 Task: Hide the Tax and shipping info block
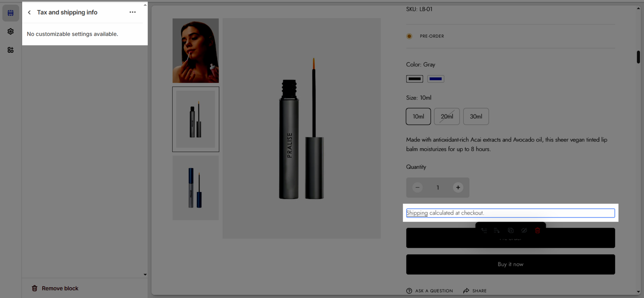pos(524,230)
